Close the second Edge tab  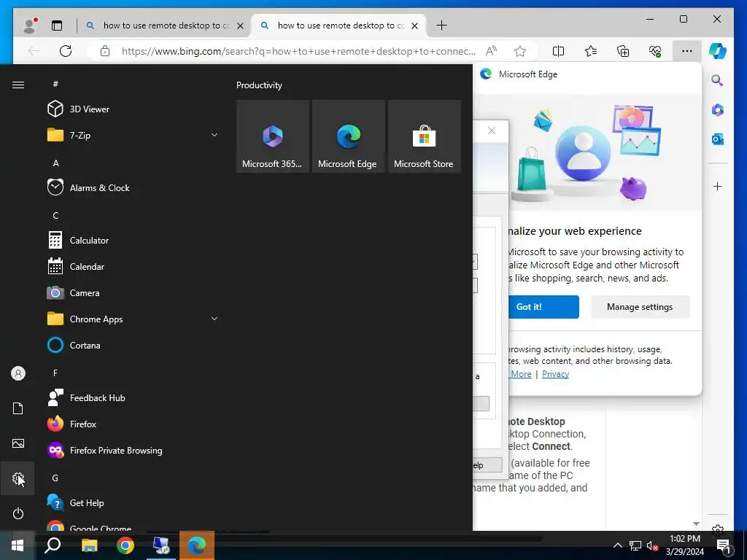[x=415, y=26]
